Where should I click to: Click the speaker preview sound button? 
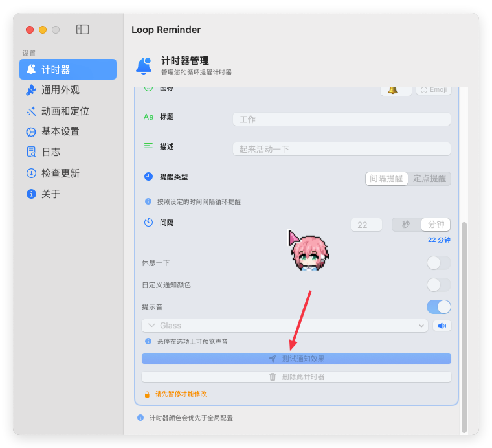[442, 326]
